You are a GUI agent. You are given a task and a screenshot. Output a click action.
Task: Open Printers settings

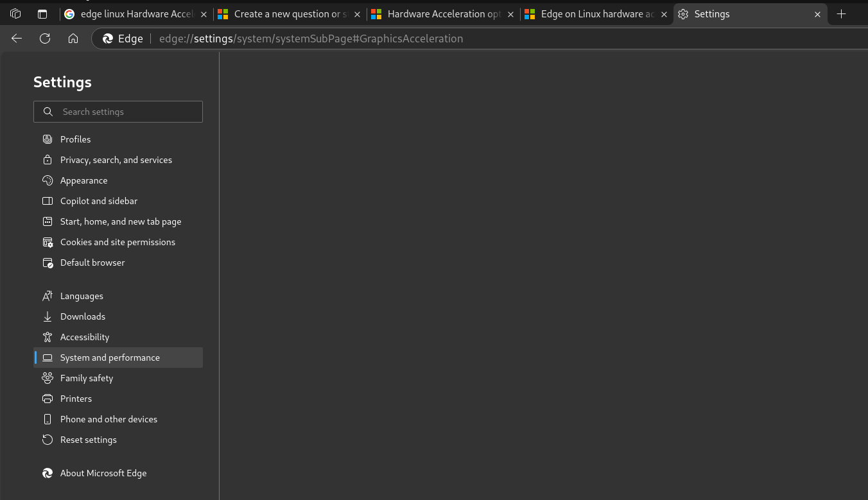coord(118,399)
